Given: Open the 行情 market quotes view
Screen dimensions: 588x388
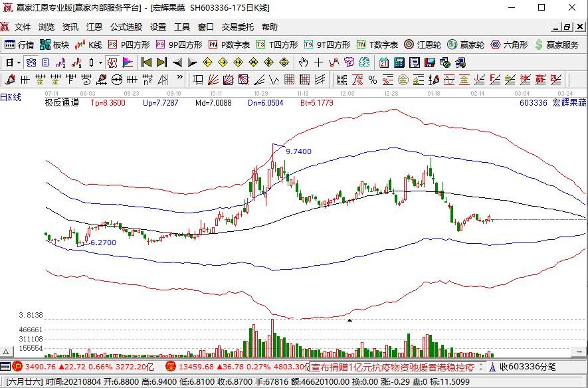Looking at the screenshot, I should pos(19,45).
